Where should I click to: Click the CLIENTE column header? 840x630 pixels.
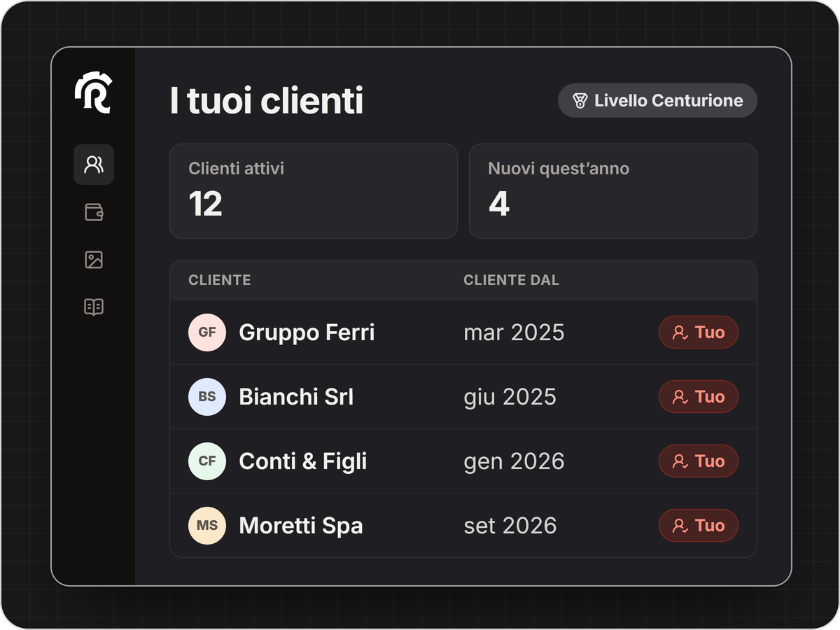click(220, 281)
